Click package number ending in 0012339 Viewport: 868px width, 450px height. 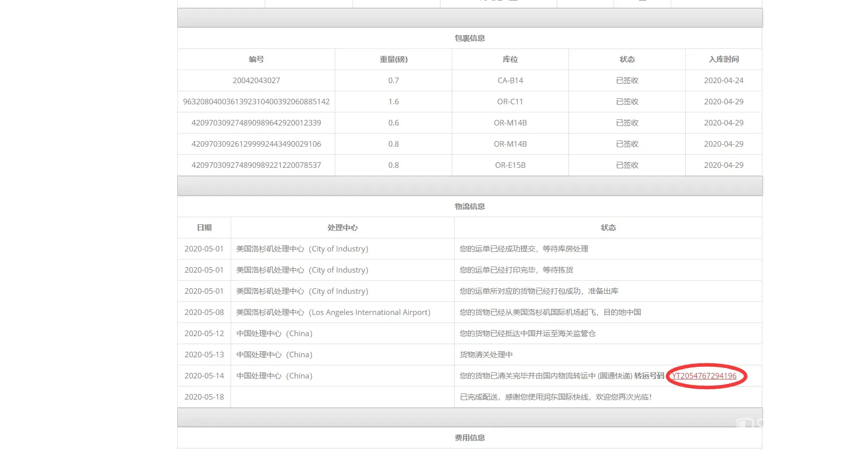[256, 123]
